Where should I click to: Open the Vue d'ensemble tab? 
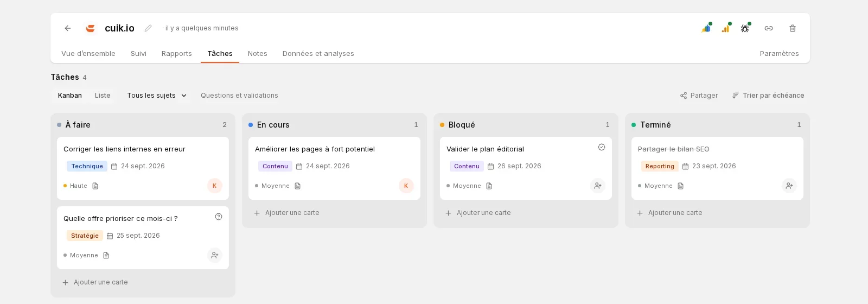88,53
